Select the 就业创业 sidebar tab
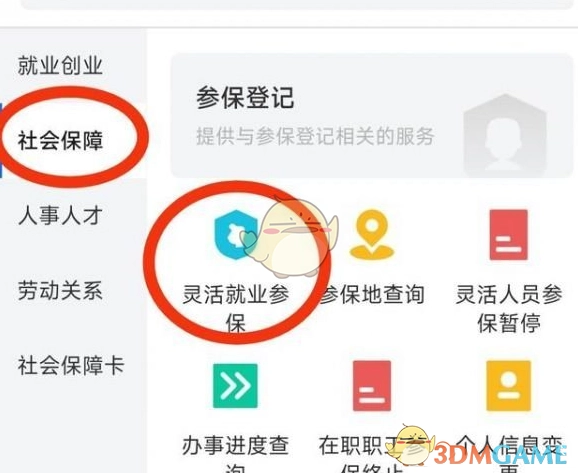578x473 pixels. click(60, 66)
